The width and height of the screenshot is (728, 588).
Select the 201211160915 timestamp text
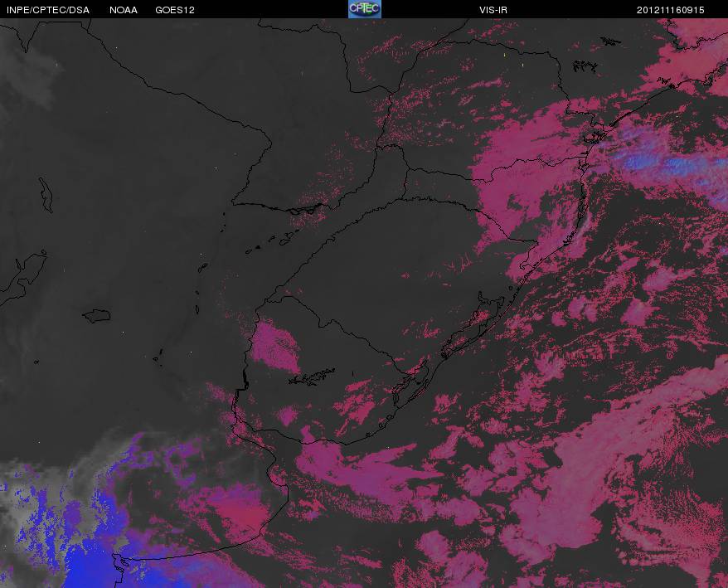671,10
